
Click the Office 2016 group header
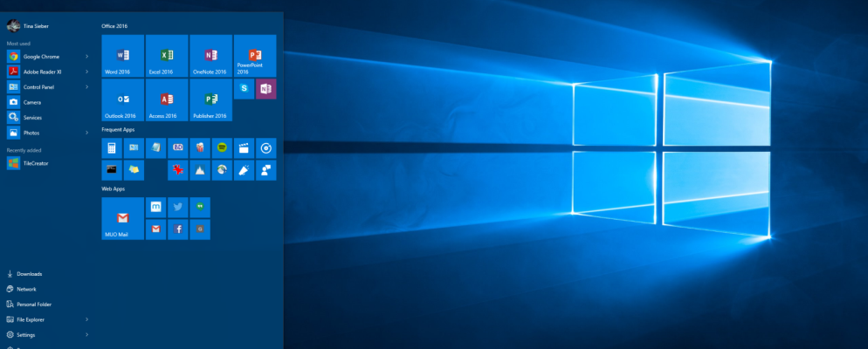pos(114,26)
